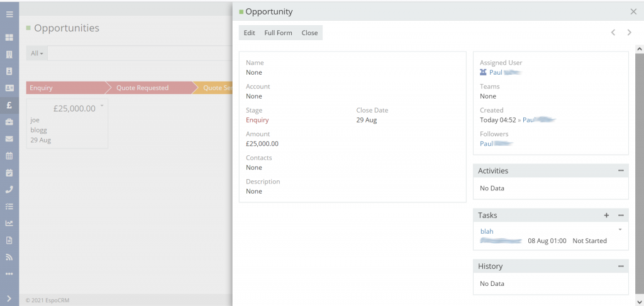Viewport: 644px width, 306px height.
Task: Open the History panel ellipsis menu
Action: (621, 266)
